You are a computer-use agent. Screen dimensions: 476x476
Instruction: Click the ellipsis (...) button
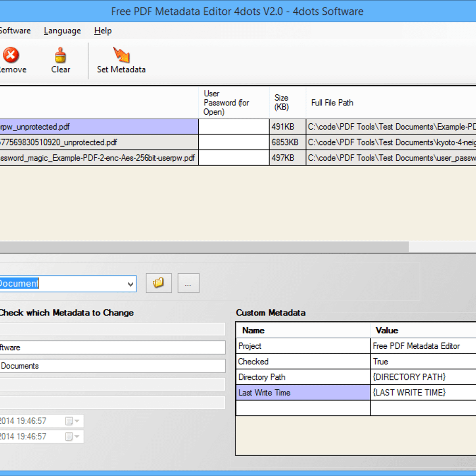coord(188,283)
